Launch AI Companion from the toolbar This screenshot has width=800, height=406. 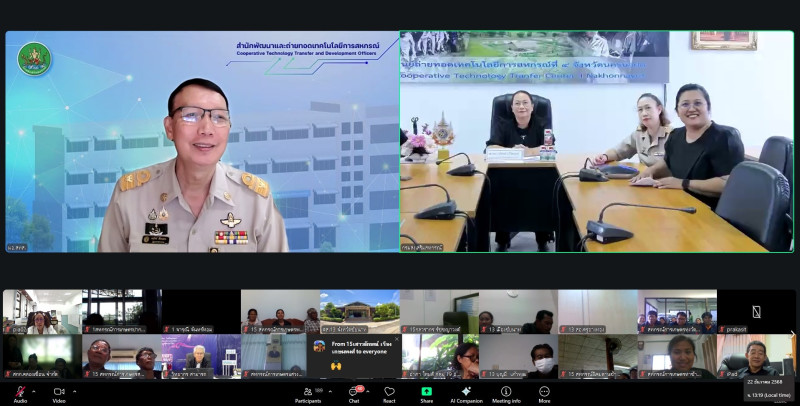[x=466, y=392]
